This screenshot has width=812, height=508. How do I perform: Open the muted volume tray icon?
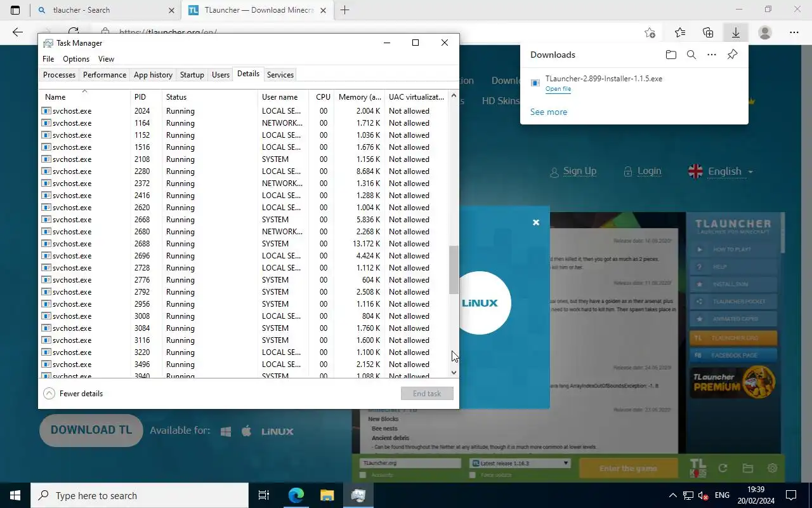point(704,495)
